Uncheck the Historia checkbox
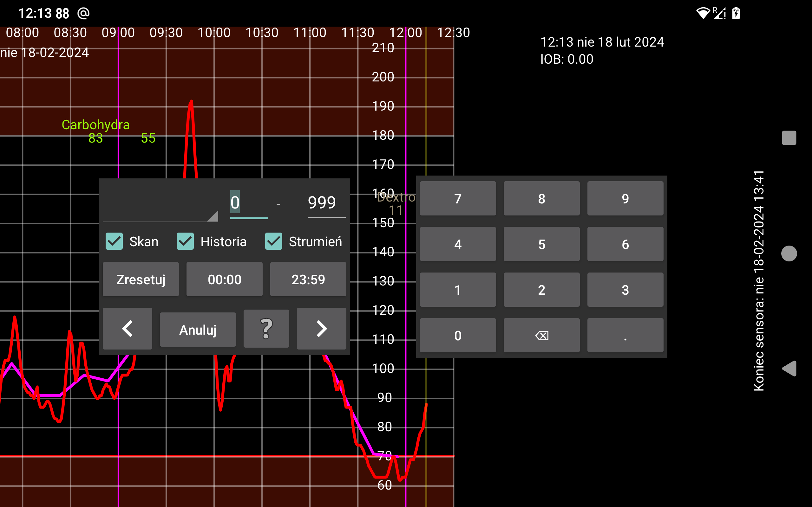Viewport: 812px width, 507px height. (185, 241)
